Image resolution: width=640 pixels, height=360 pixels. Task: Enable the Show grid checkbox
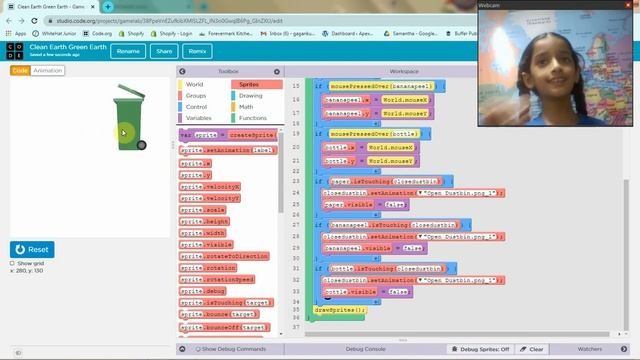(12, 263)
